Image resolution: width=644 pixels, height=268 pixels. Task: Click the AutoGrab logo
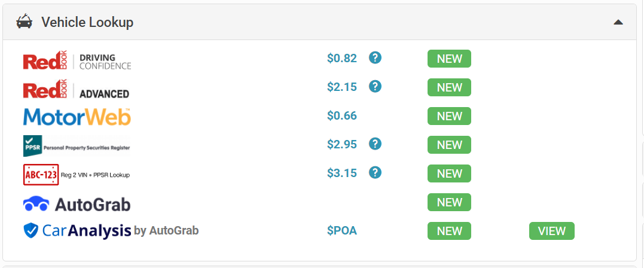click(x=77, y=204)
